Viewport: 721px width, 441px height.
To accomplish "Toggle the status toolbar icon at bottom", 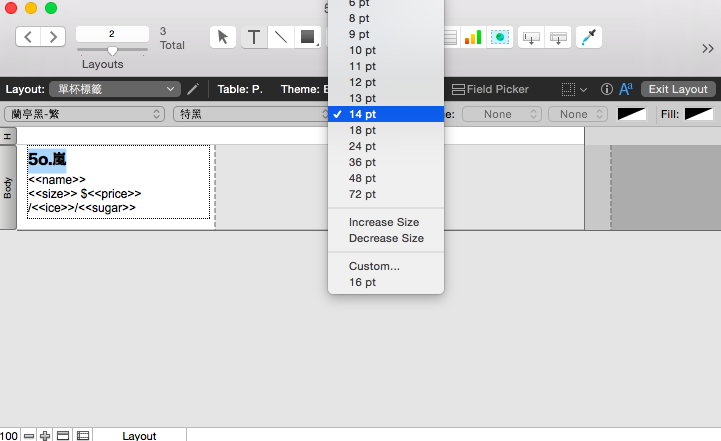I will pyautogui.click(x=63, y=435).
